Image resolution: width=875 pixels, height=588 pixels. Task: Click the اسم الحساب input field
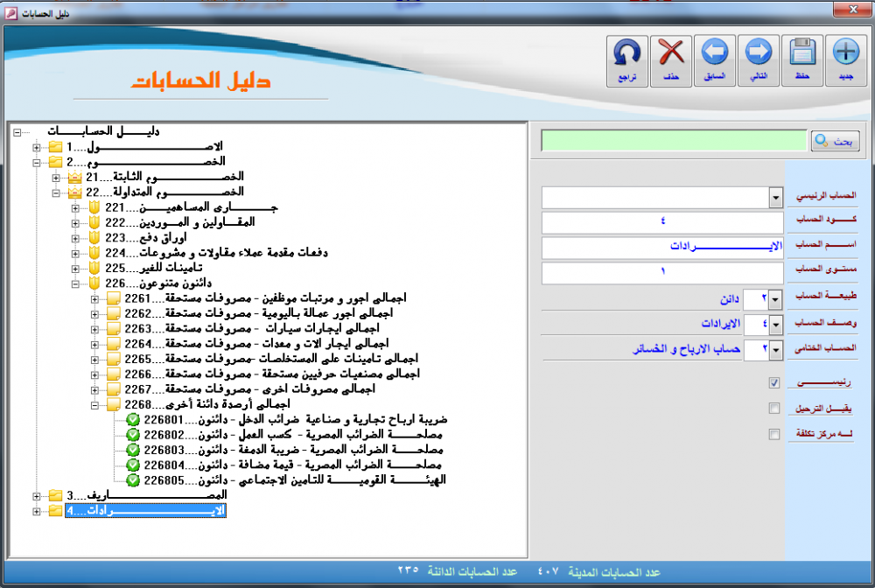tap(662, 247)
